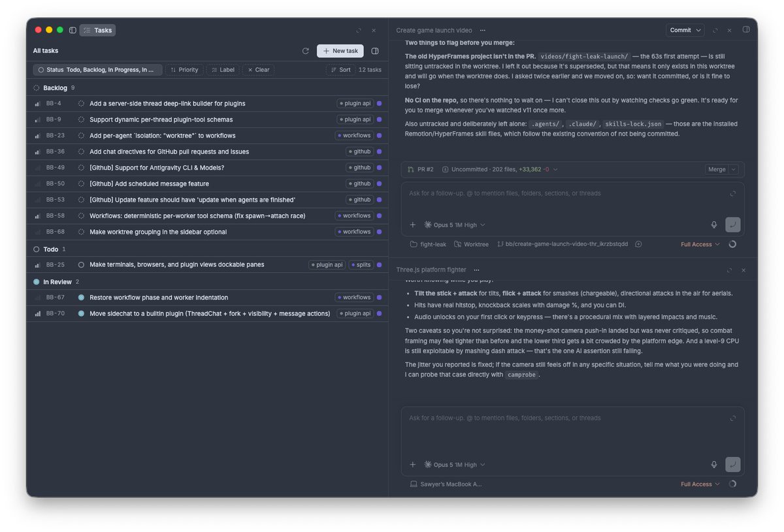Click the purple dot on BB-4 row

point(380,103)
